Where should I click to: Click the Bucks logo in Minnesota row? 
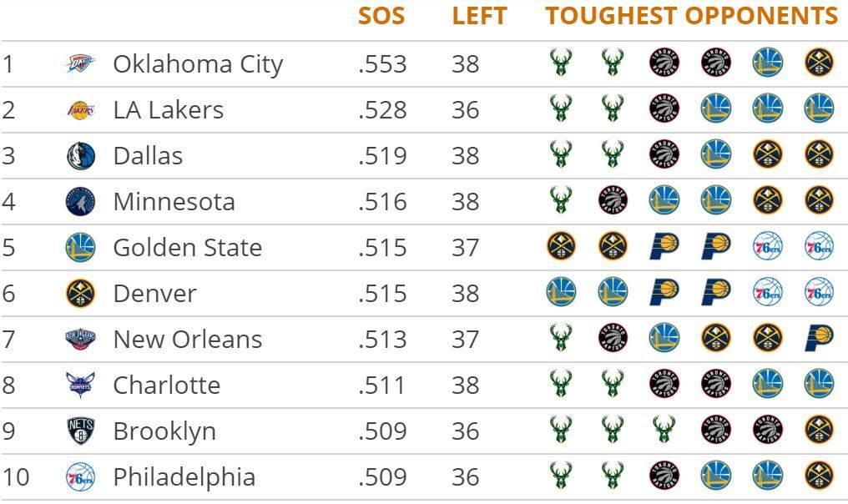pyautogui.click(x=561, y=200)
